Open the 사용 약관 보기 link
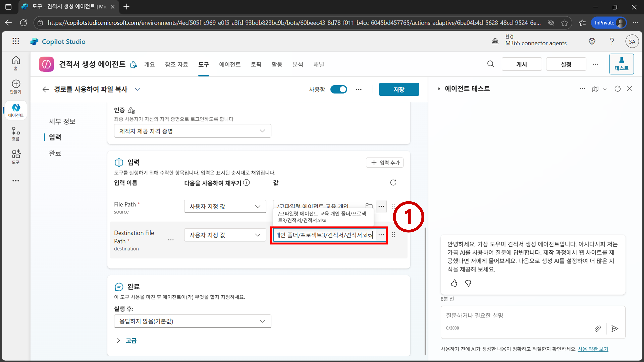Screen dimensions: 644x362 tap(593, 349)
